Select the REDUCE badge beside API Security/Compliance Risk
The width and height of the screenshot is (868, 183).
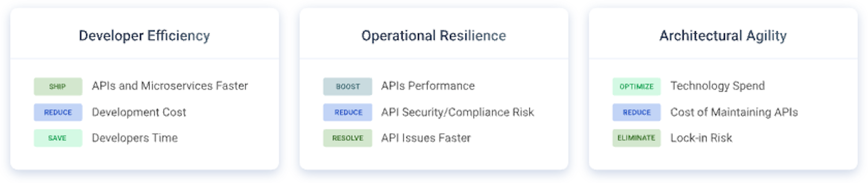(347, 112)
